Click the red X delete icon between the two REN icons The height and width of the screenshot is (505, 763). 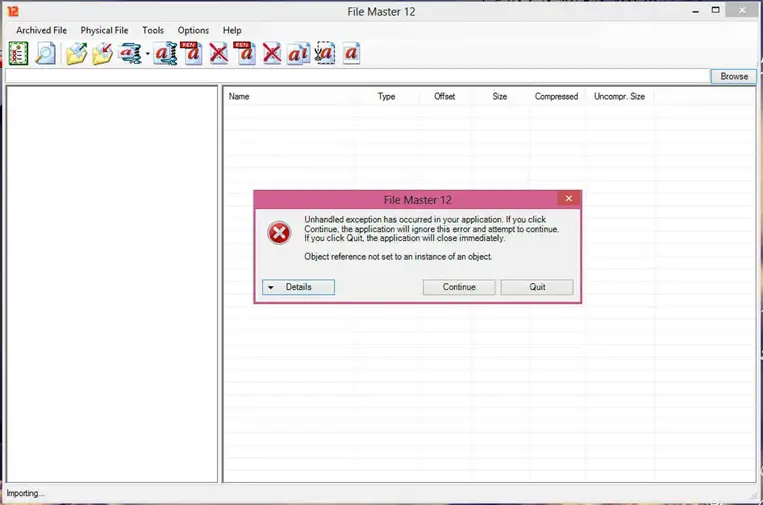(219, 54)
